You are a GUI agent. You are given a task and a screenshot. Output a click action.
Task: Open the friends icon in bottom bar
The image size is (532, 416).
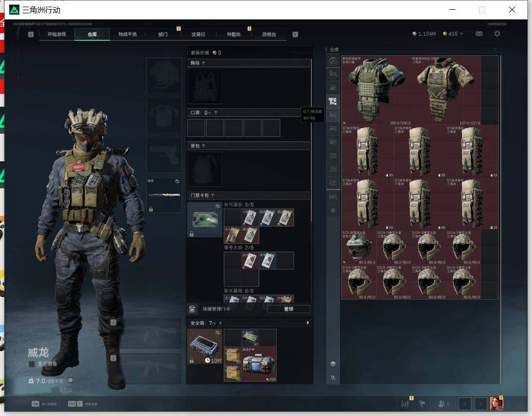pos(442,404)
